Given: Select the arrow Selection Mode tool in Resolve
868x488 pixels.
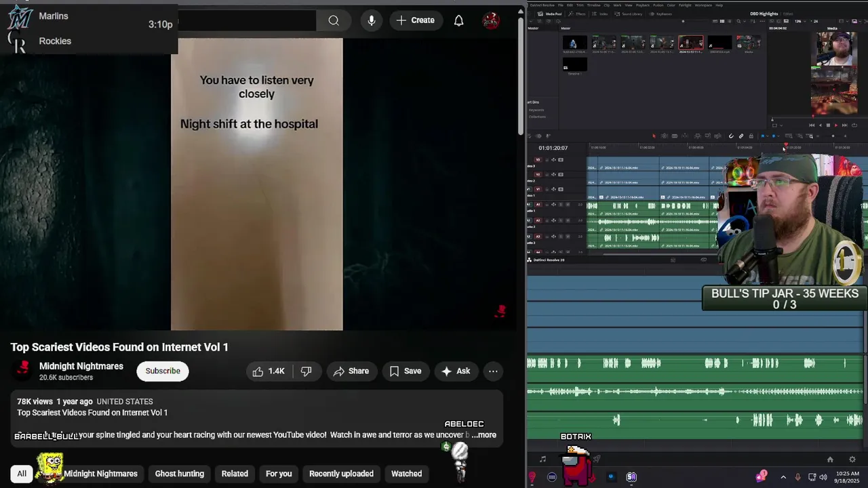Looking at the screenshot, I should (x=654, y=136).
